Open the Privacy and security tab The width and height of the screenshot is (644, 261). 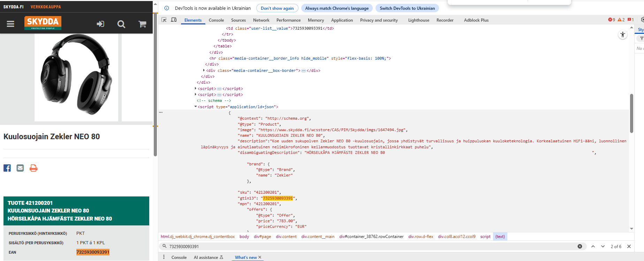click(379, 20)
